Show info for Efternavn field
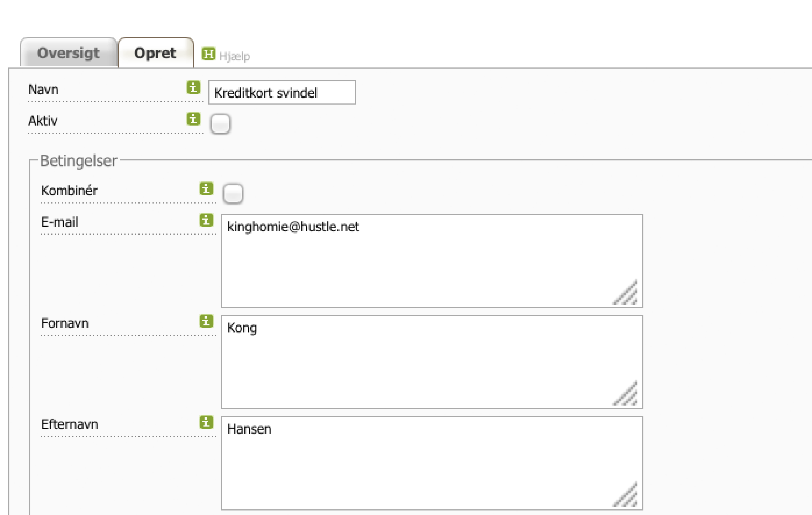812x515 pixels. [206, 422]
